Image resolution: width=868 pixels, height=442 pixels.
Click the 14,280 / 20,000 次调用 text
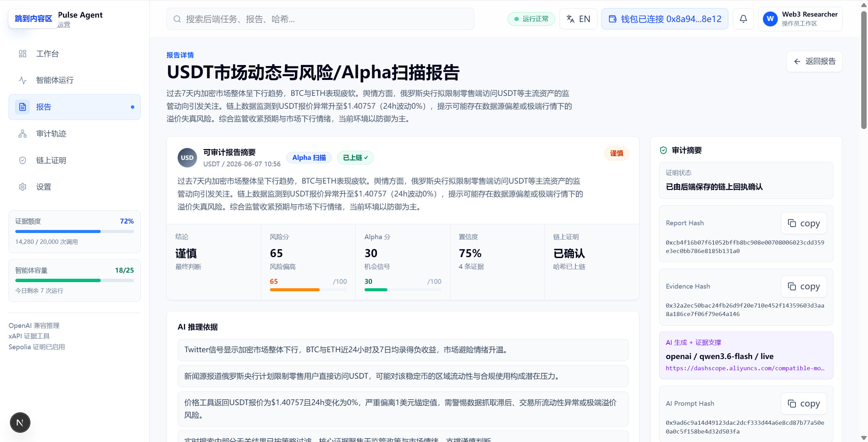pos(46,242)
